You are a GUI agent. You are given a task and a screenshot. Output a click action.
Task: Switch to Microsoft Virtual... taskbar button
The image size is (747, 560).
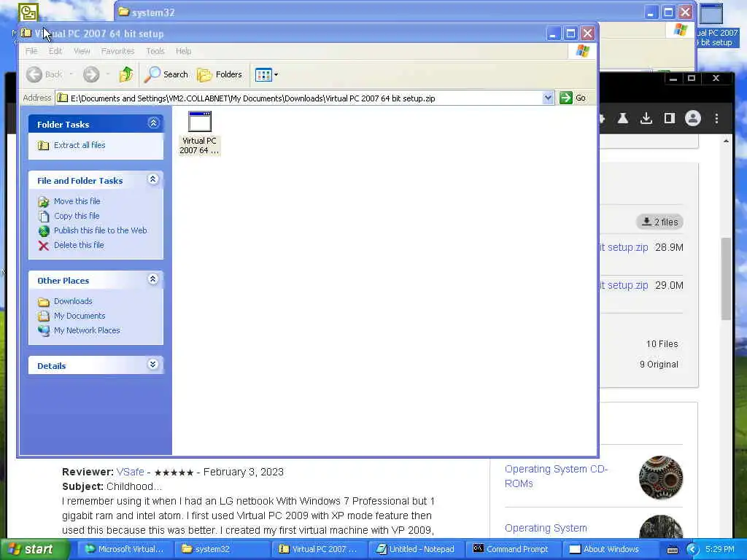click(x=124, y=549)
